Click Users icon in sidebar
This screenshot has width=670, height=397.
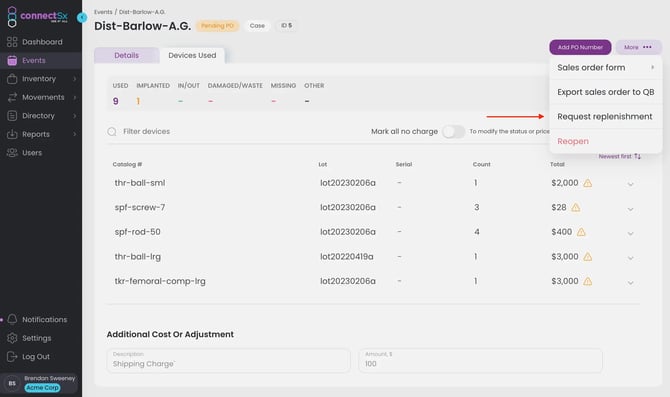[x=12, y=153]
